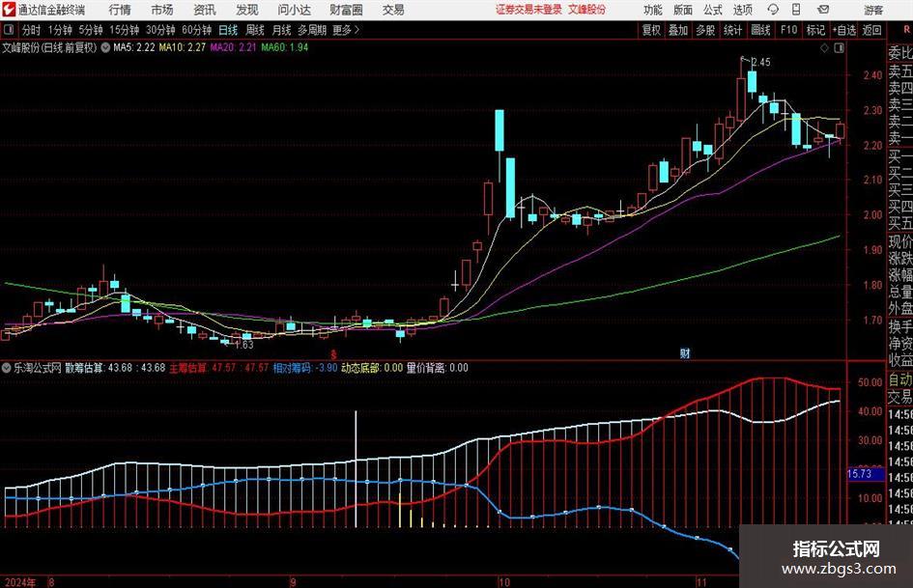Open the 资讯 menu
913x588 pixels.
click(205, 10)
